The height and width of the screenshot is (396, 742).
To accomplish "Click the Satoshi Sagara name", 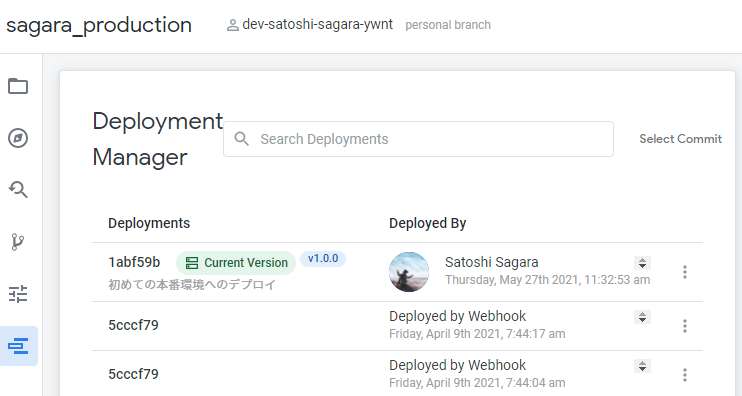I will (x=491, y=262).
